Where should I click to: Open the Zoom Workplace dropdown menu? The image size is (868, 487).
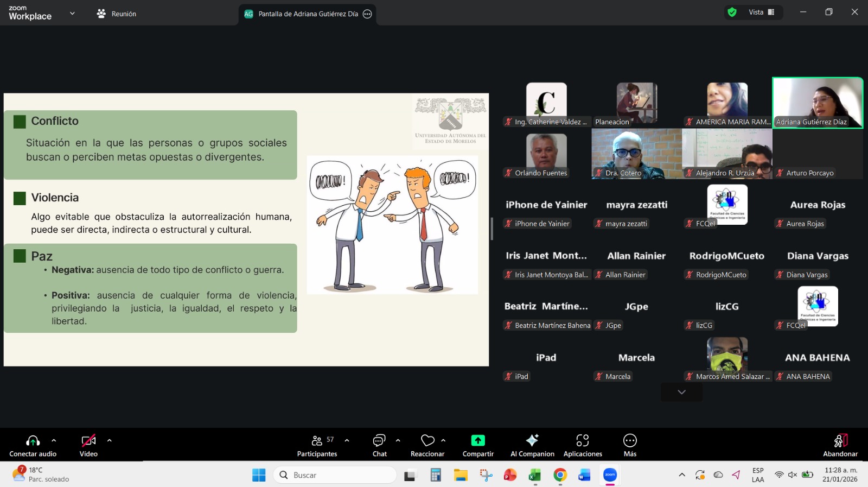click(x=72, y=14)
